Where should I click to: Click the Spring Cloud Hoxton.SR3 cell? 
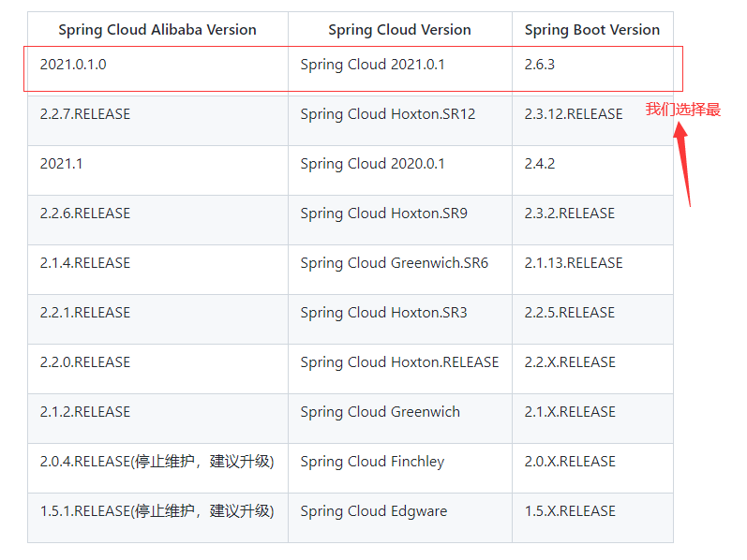click(x=383, y=313)
